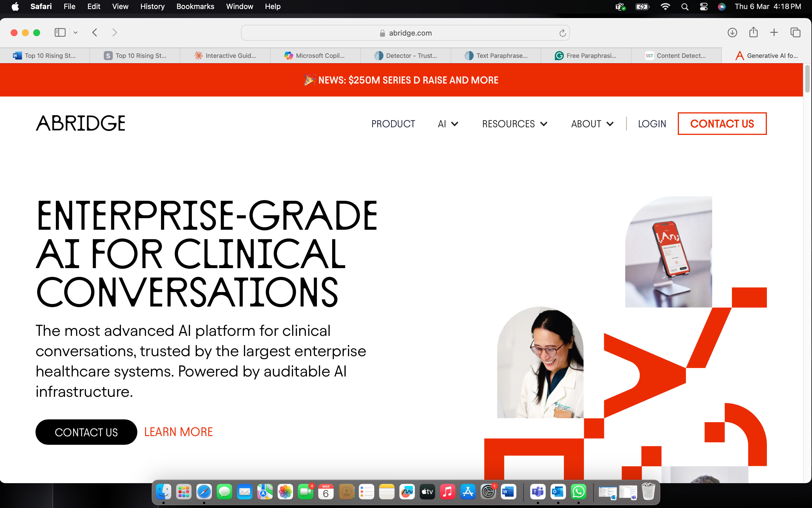Screen dimensions: 812x508
Task: Switch to the 'Interactive Guid...' tab
Action: point(225,55)
